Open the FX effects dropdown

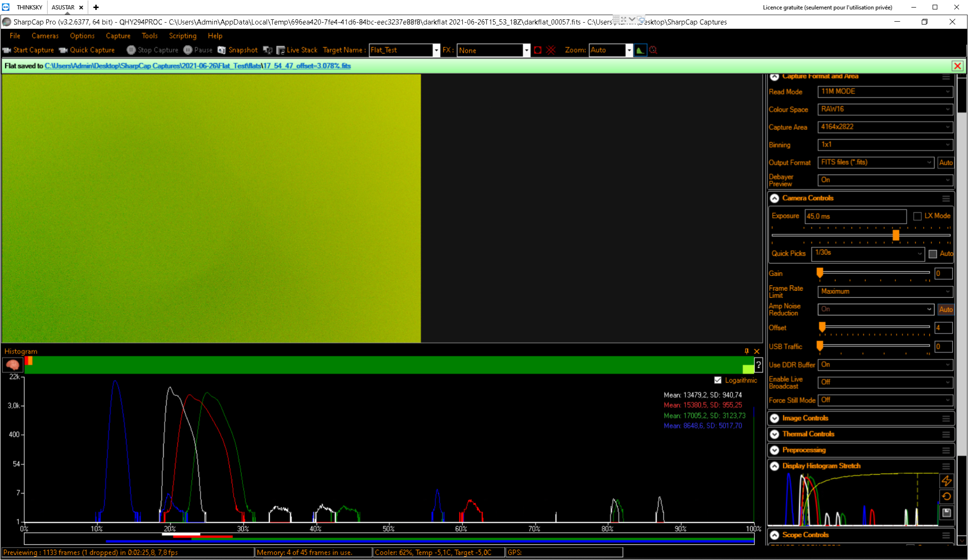coord(526,50)
